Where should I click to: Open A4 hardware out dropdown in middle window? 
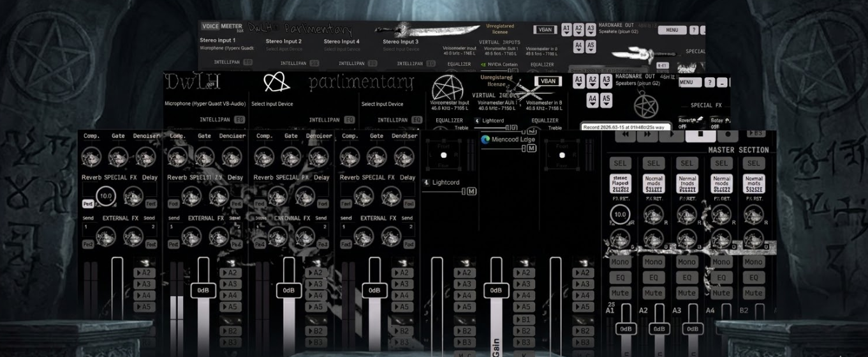[592, 100]
